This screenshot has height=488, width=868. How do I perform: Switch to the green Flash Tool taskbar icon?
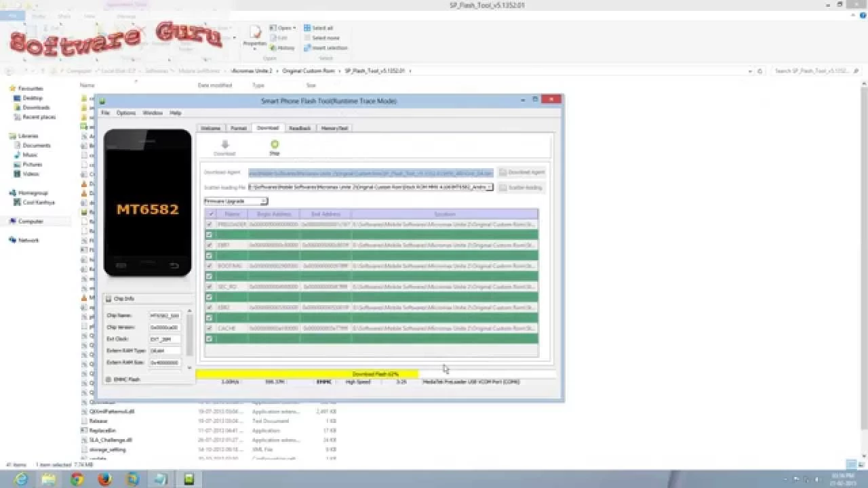pos(189,479)
